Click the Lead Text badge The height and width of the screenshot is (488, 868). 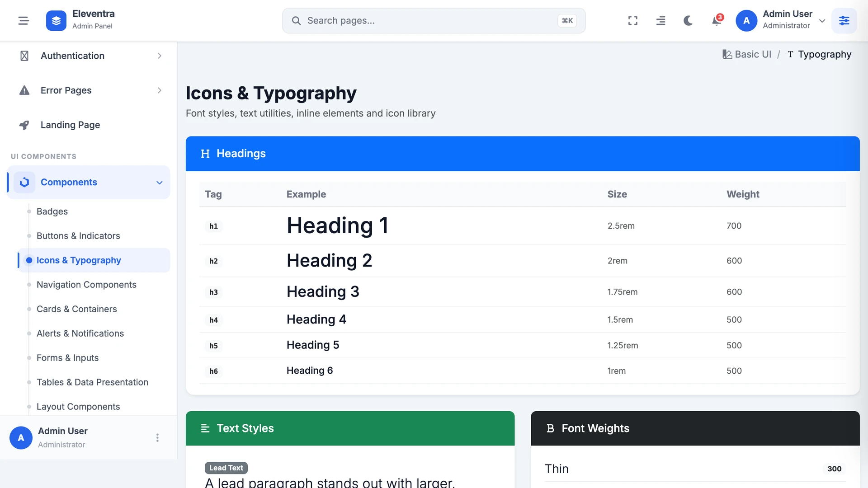tap(226, 468)
